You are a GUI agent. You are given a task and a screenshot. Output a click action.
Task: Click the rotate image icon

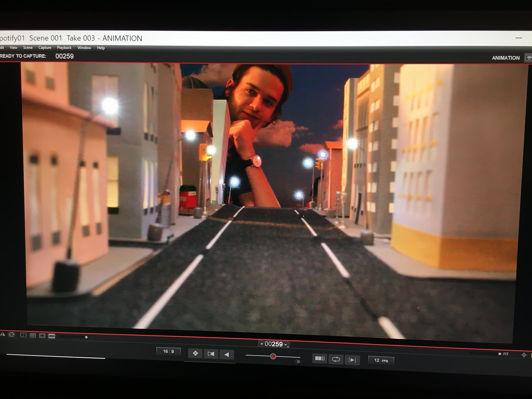pos(11,334)
